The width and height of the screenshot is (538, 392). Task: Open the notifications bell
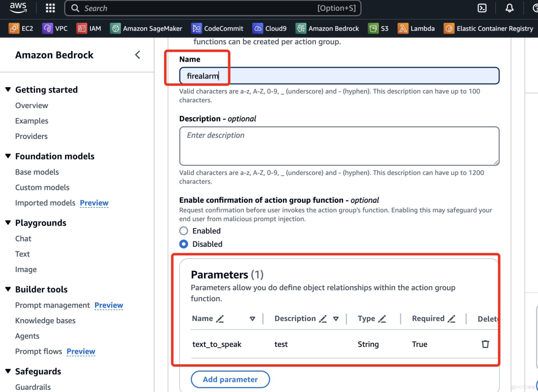(x=509, y=8)
